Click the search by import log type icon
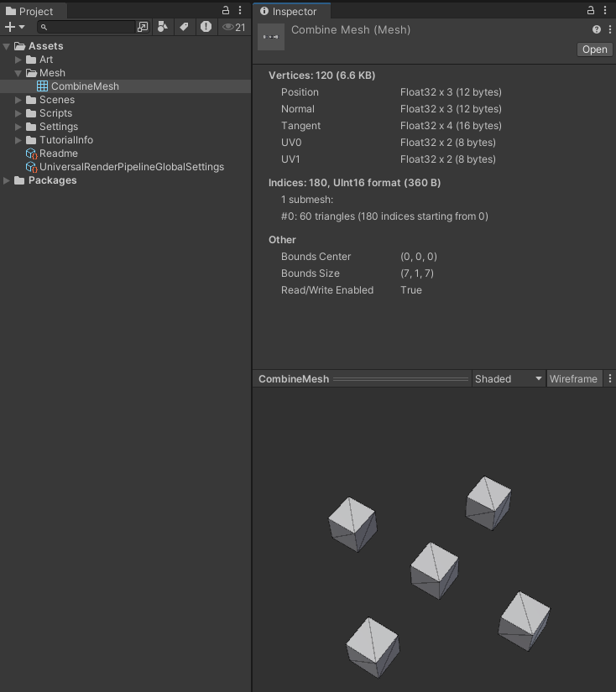Screen dimensions: 616x692 [206, 27]
